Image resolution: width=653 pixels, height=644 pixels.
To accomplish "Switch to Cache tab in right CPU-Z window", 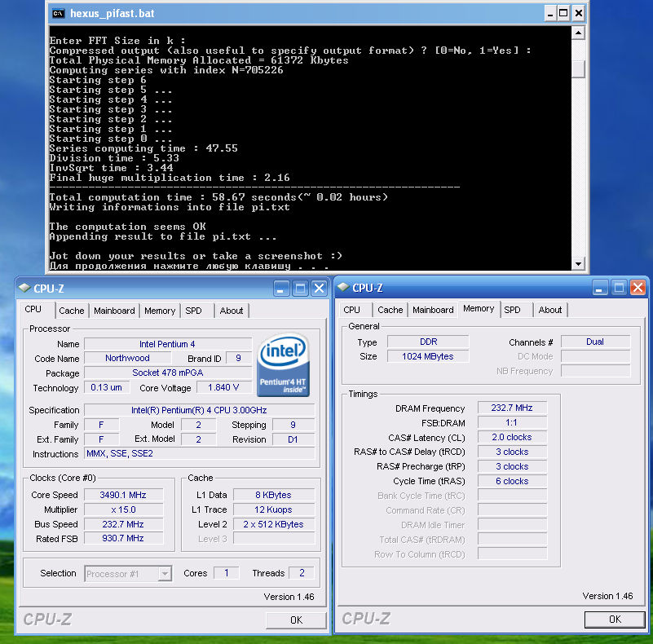I will (390, 310).
